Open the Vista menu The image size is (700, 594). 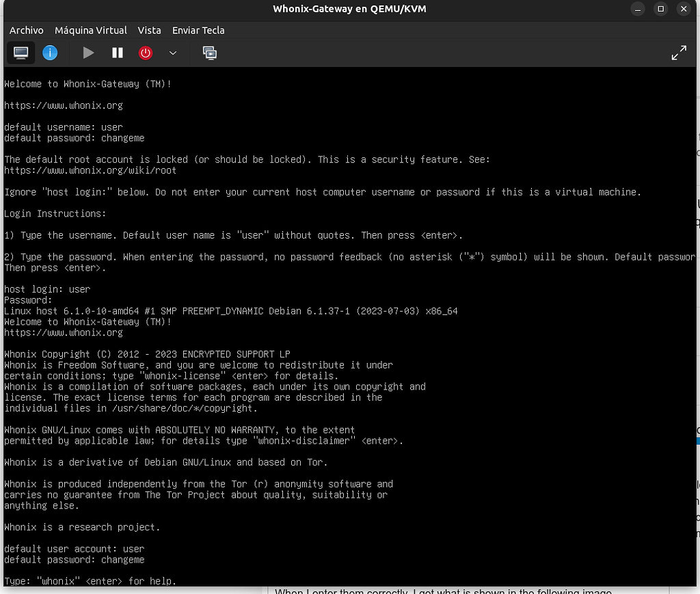coord(149,30)
